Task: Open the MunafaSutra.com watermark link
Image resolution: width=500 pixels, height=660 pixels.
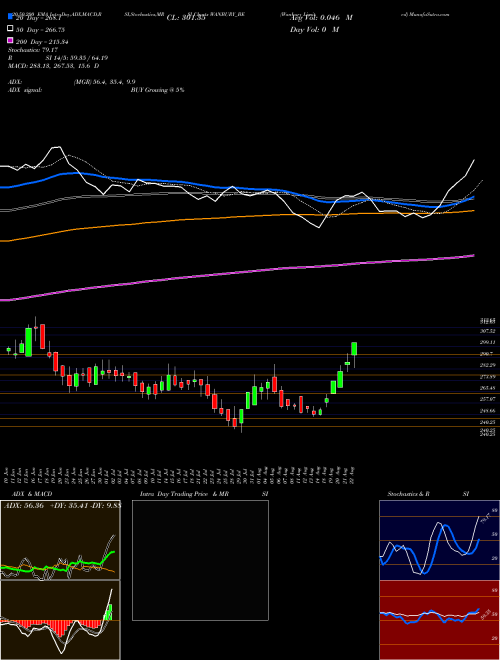Action: pos(425,14)
